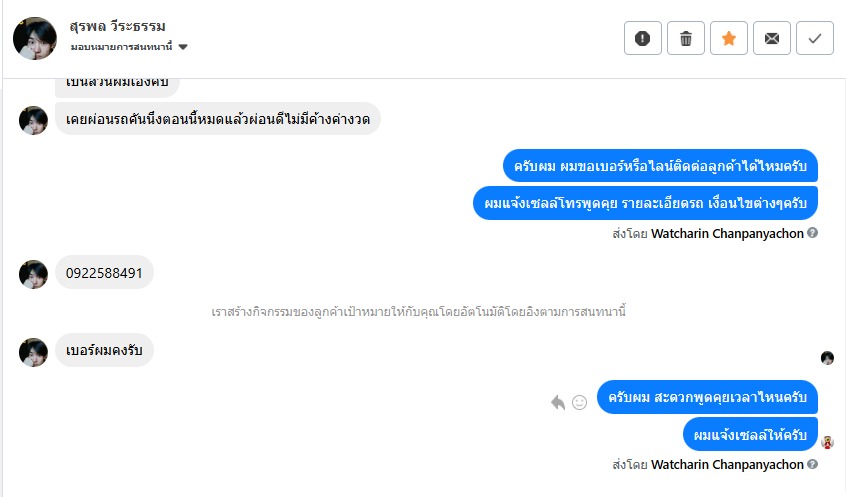Screen dimensions: 846x497
Task: Click the reply arrow beside the message
Action: click(x=558, y=402)
